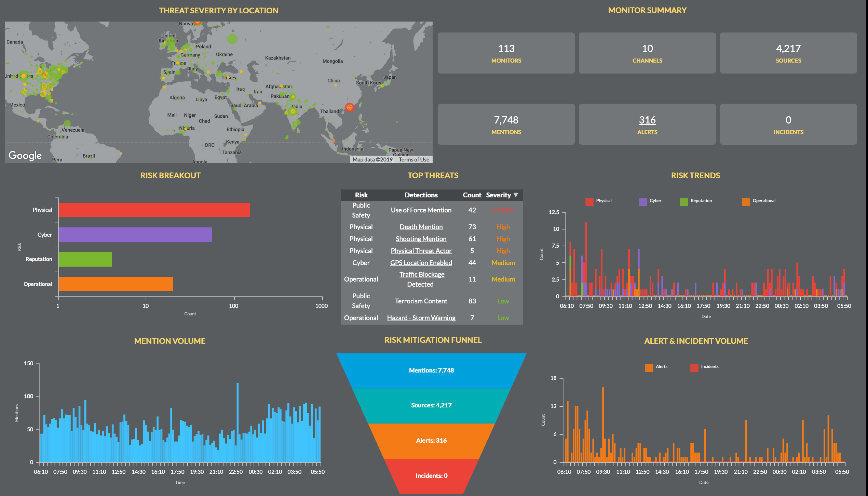Toggle the Physical series in Risk Trends legend

point(598,201)
